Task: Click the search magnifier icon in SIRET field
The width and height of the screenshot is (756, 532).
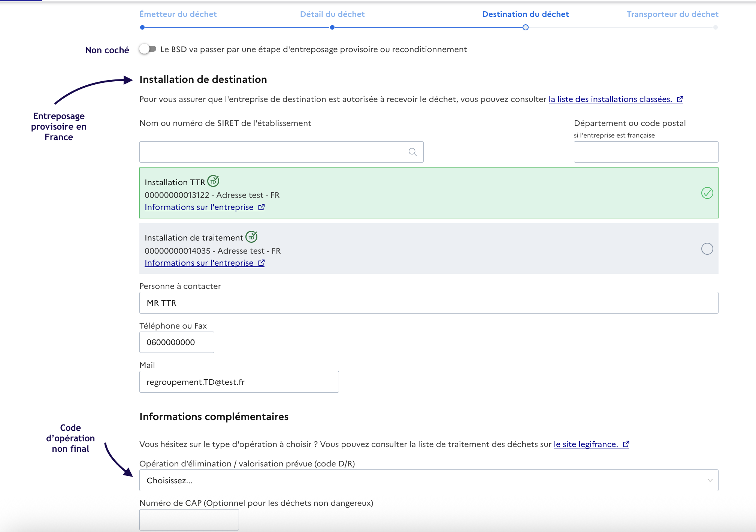Action: pyautogui.click(x=412, y=152)
